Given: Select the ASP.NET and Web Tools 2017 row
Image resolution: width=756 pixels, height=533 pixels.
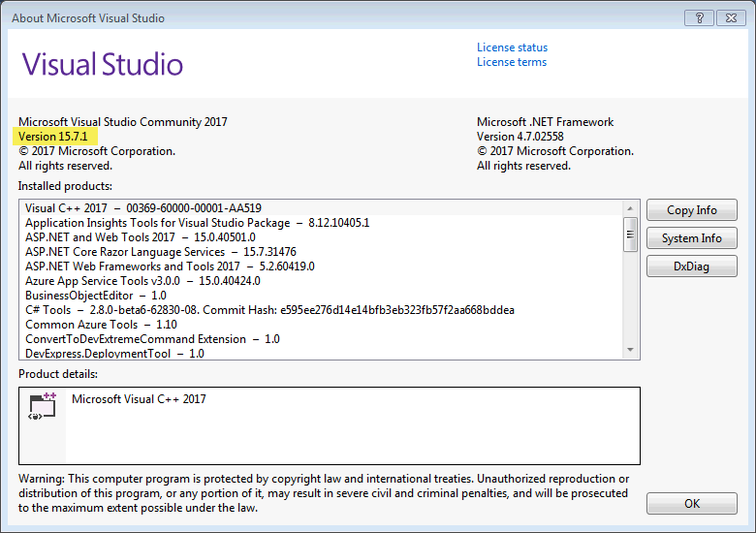Looking at the screenshot, I should [x=323, y=237].
